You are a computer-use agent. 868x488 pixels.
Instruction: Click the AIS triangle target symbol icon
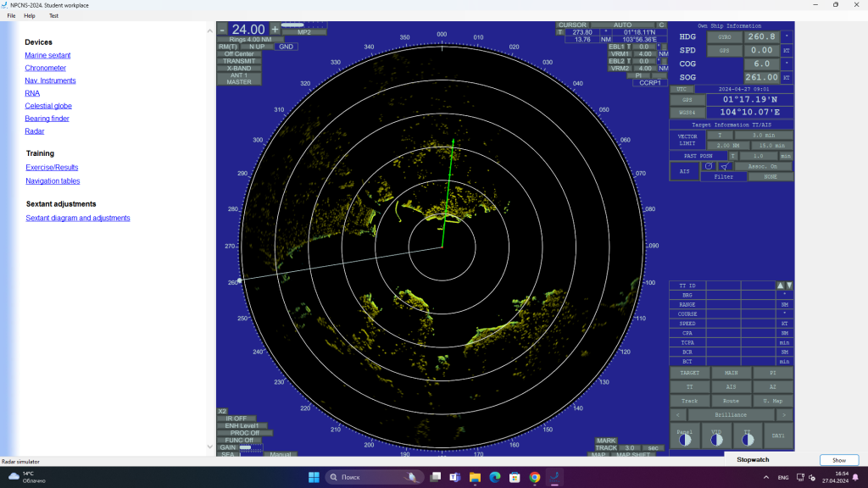tap(724, 166)
